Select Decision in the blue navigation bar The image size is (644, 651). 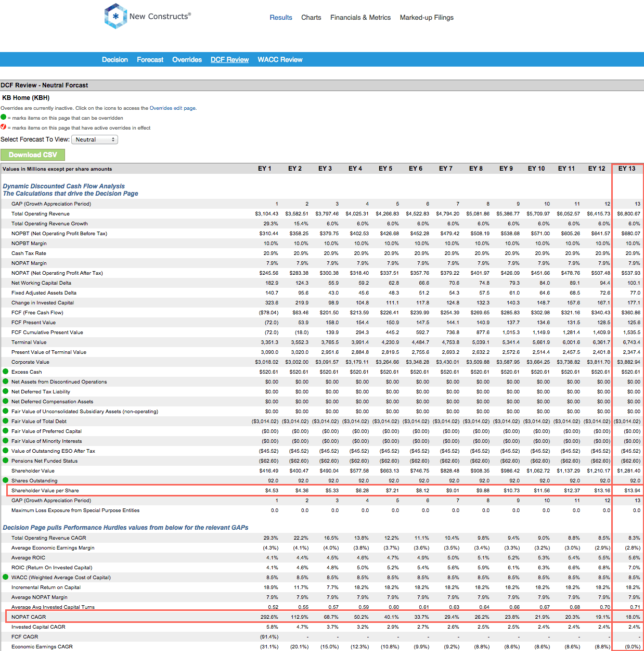pyautogui.click(x=115, y=60)
